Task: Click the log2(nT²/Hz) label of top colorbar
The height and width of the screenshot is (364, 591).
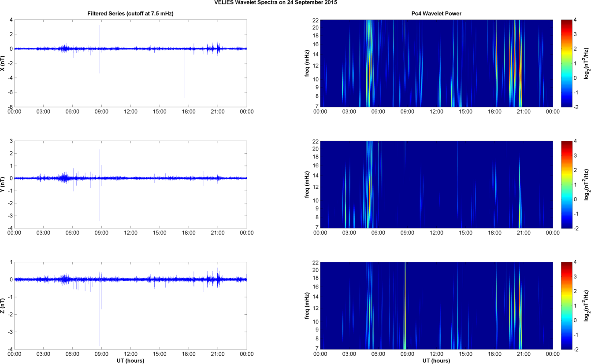Action: click(586, 63)
